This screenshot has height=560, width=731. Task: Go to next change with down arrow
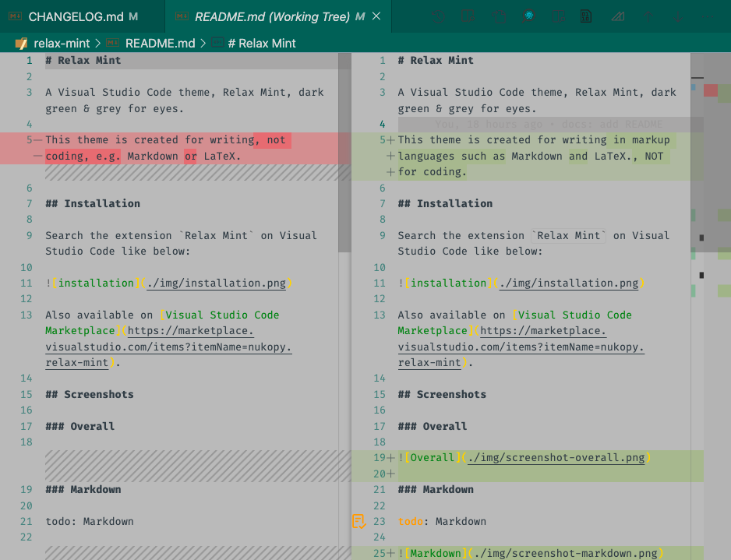click(678, 17)
